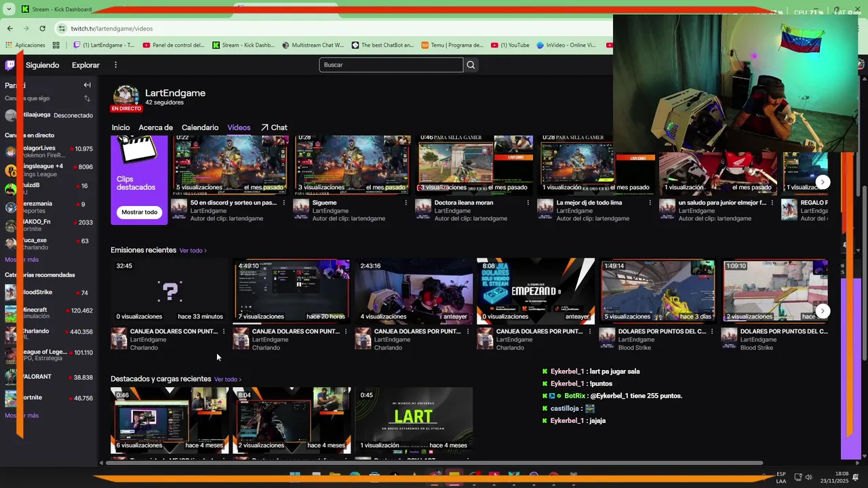Click the network icon in system tray
The image size is (868, 488).
point(797,477)
